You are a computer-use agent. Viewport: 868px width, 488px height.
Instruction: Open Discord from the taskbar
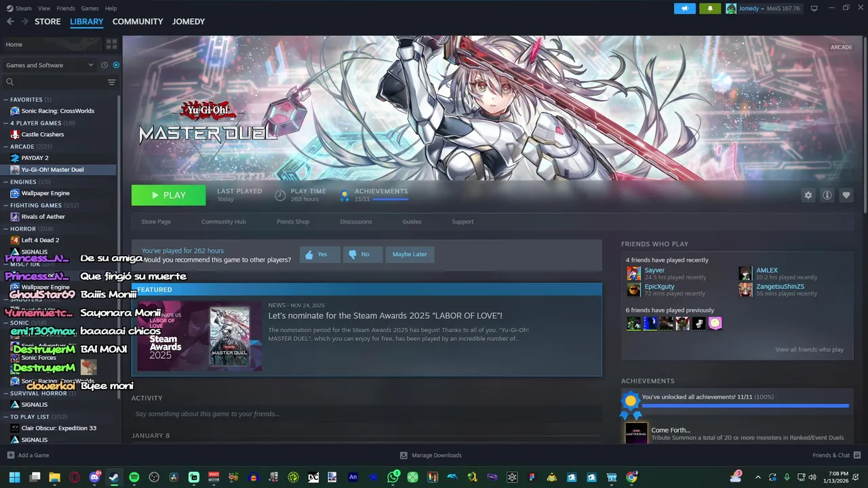point(94,477)
